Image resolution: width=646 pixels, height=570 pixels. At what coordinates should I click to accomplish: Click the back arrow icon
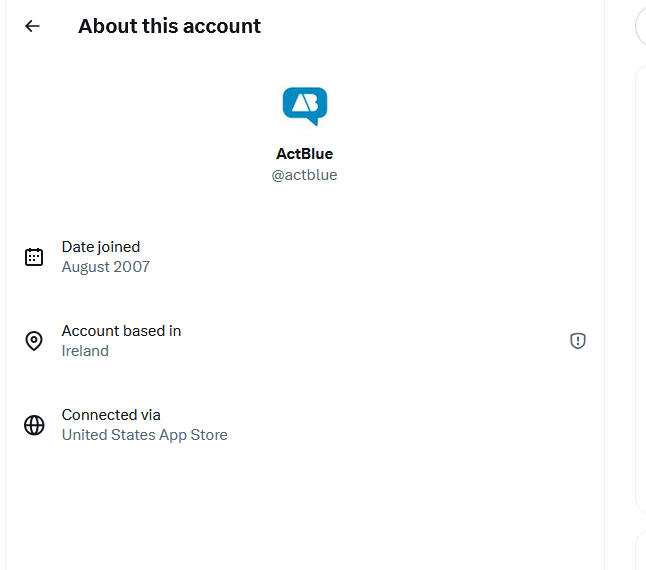(x=32, y=26)
